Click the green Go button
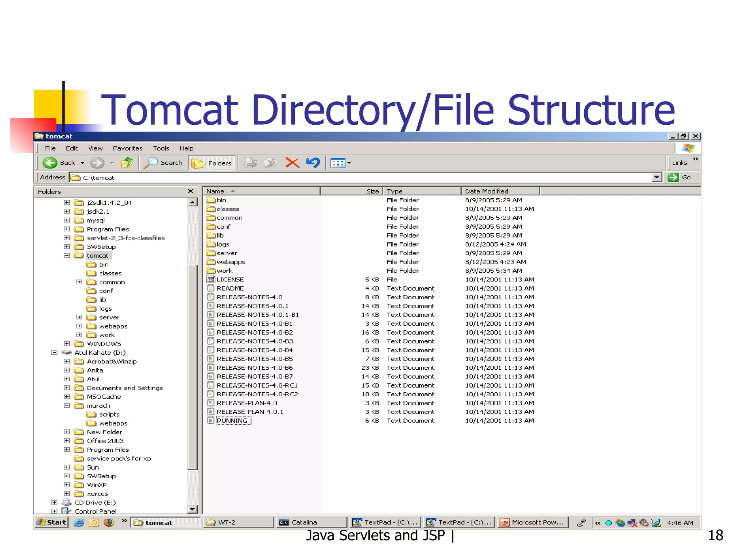Screen dimensions: 747x560 coord(679,177)
